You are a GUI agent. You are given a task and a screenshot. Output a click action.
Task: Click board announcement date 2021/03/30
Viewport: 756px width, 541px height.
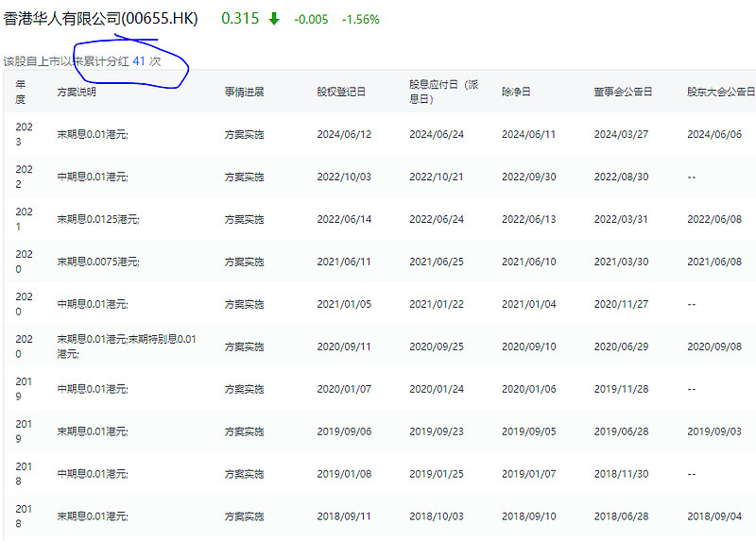point(621,262)
